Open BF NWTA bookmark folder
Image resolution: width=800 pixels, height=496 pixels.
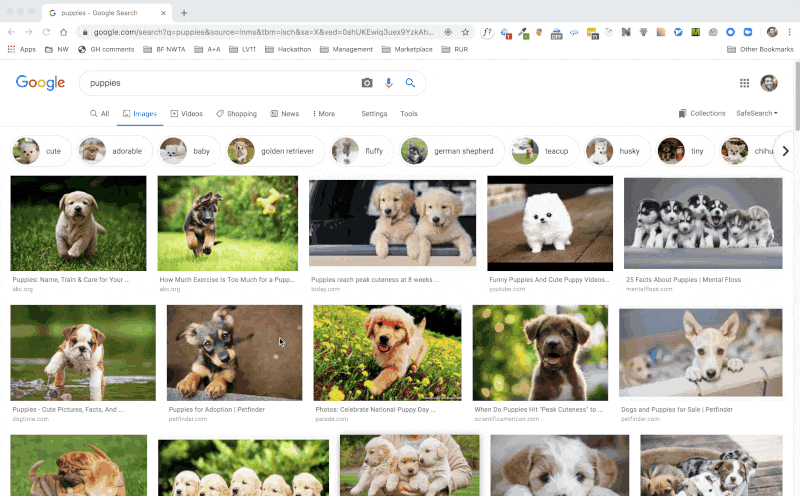coord(164,49)
